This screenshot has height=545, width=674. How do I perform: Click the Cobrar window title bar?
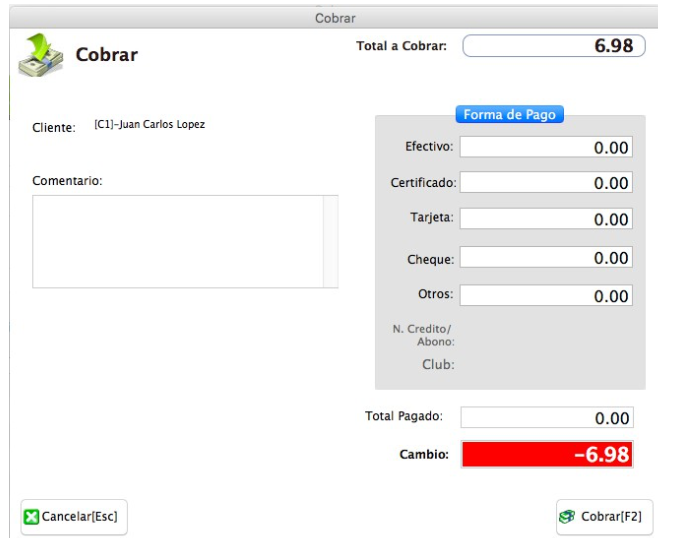pyautogui.click(x=334, y=18)
